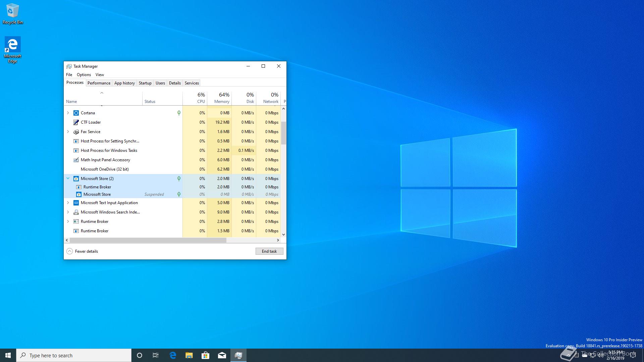
Task: Select Microsoft Edge desktop shortcut
Action: click(13, 50)
